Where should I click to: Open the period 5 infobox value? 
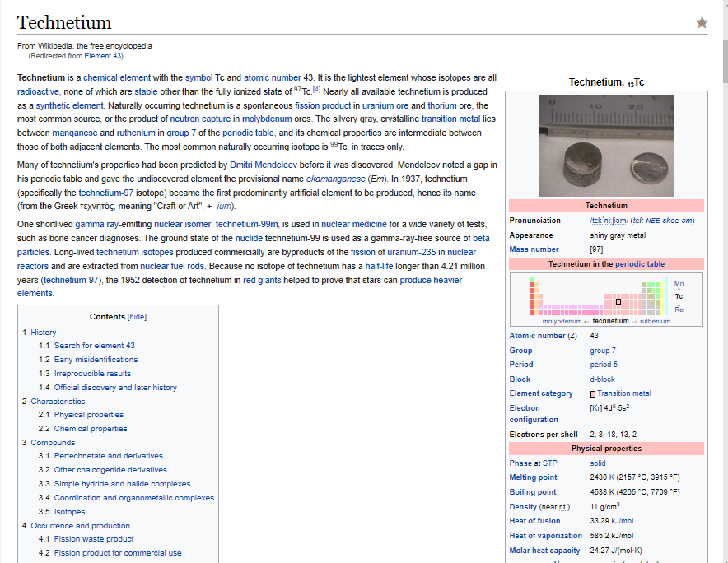coord(604,365)
